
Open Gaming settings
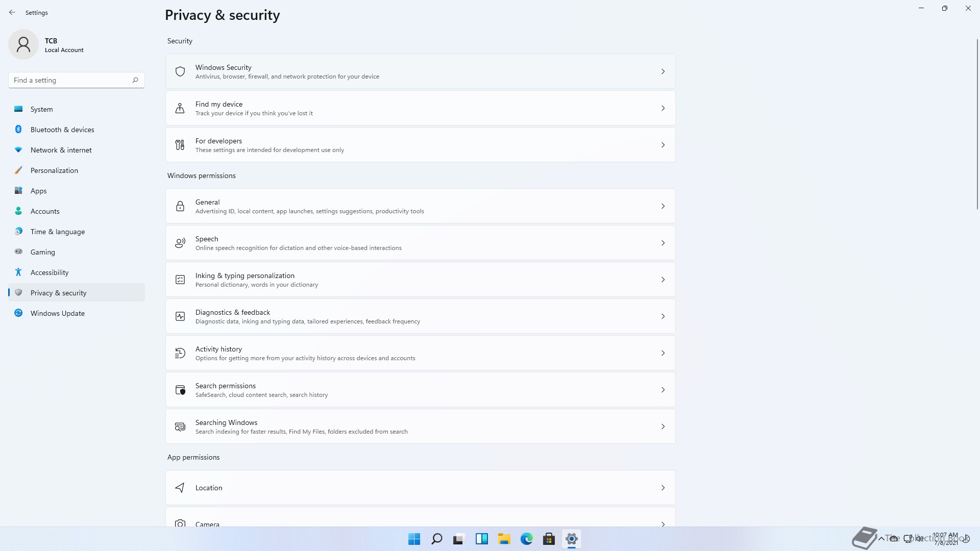pos(77,252)
